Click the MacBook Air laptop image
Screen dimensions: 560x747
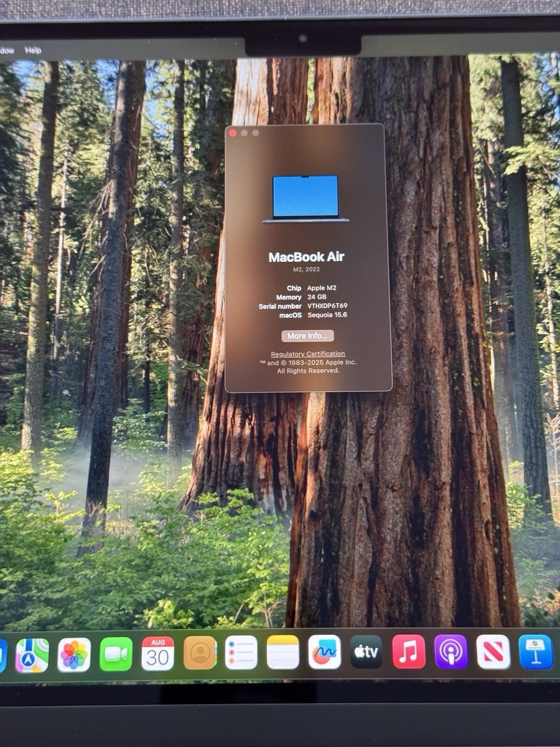click(x=306, y=199)
